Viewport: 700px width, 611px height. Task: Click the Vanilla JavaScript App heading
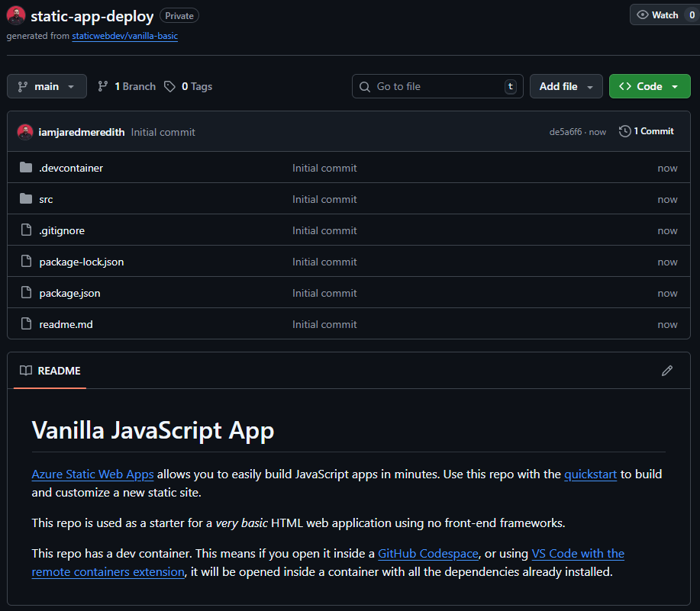point(153,430)
